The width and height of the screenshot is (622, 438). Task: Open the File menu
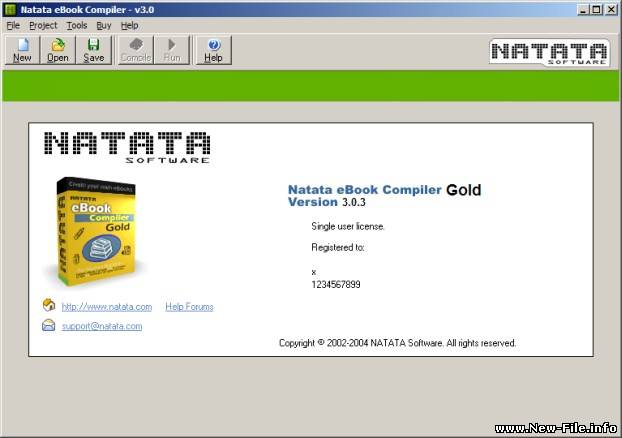[13, 26]
